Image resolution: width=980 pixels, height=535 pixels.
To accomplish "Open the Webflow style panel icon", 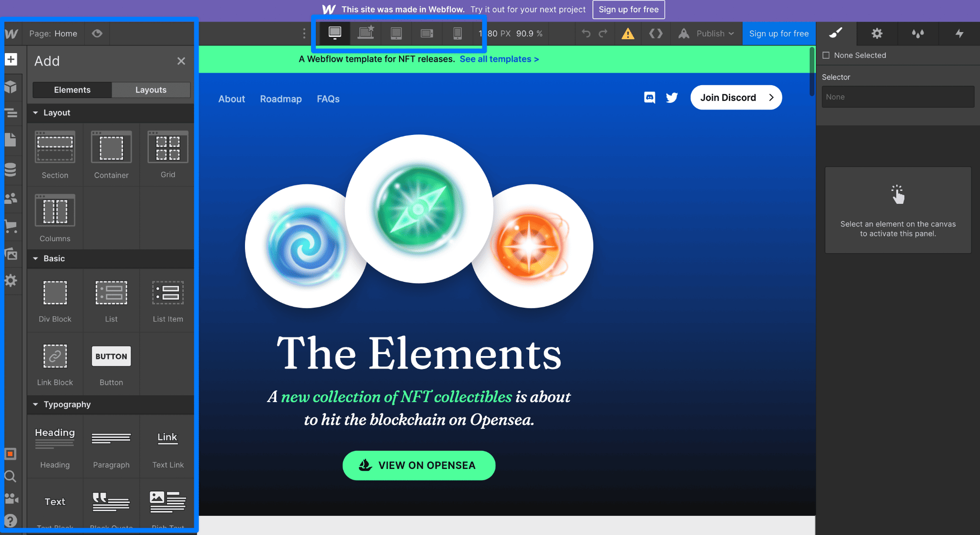I will click(x=836, y=33).
